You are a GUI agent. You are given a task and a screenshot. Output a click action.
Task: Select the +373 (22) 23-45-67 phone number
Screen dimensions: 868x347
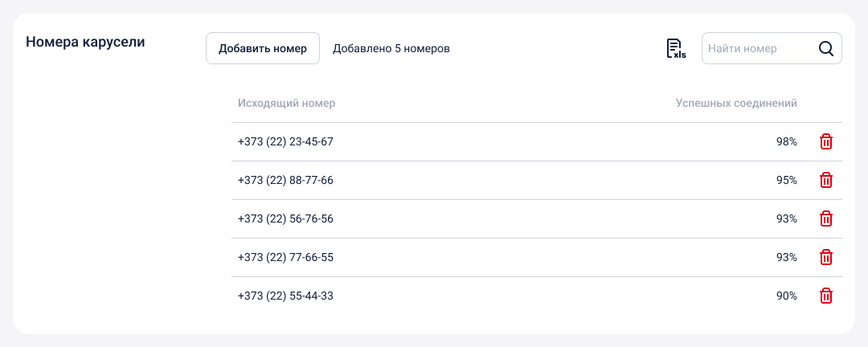(x=285, y=141)
